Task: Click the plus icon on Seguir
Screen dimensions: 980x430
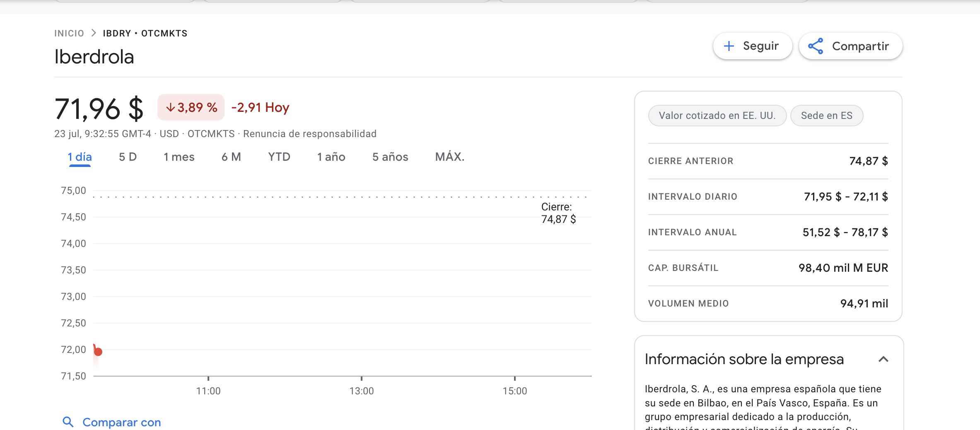Action: tap(729, 46)
